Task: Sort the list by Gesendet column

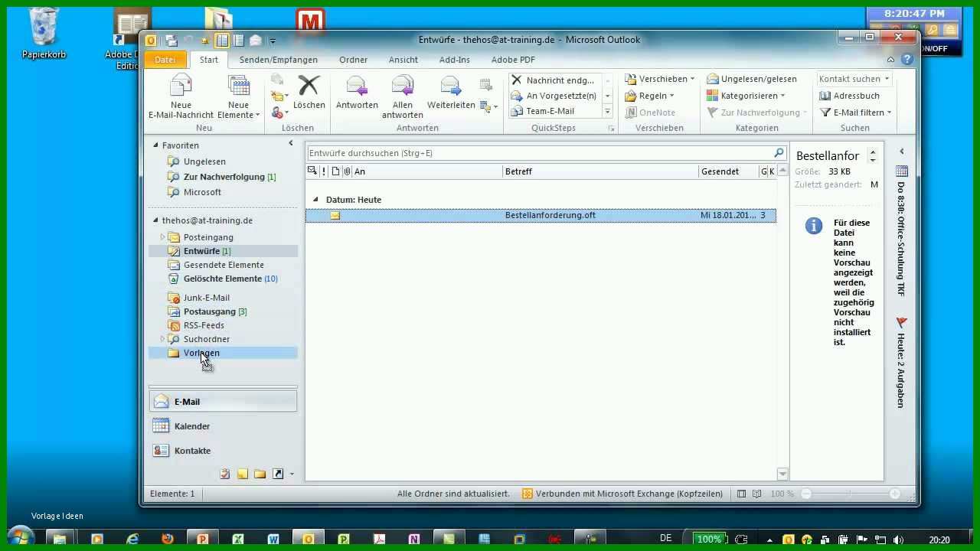Action: pyautogui.click(x=728, y=171)
